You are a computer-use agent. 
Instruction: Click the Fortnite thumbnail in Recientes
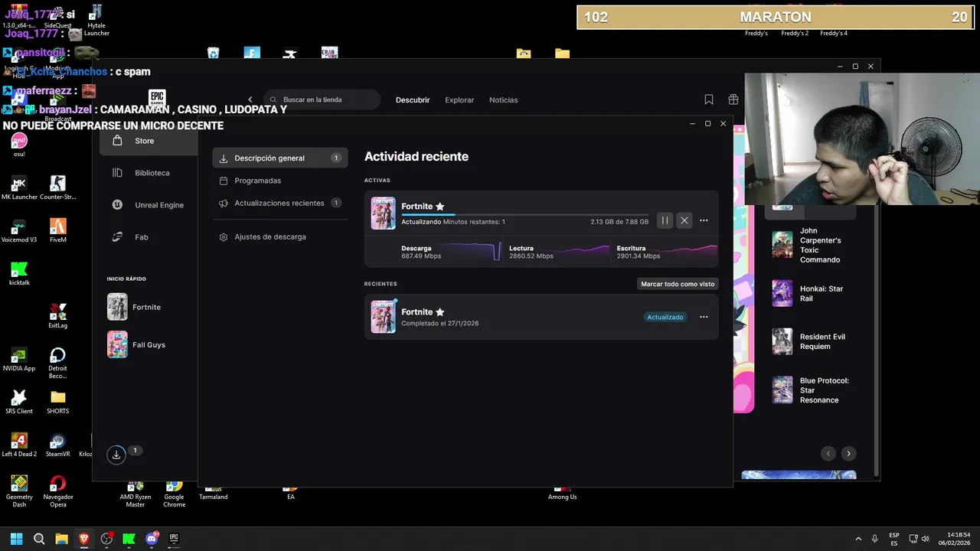coord(384,317)
